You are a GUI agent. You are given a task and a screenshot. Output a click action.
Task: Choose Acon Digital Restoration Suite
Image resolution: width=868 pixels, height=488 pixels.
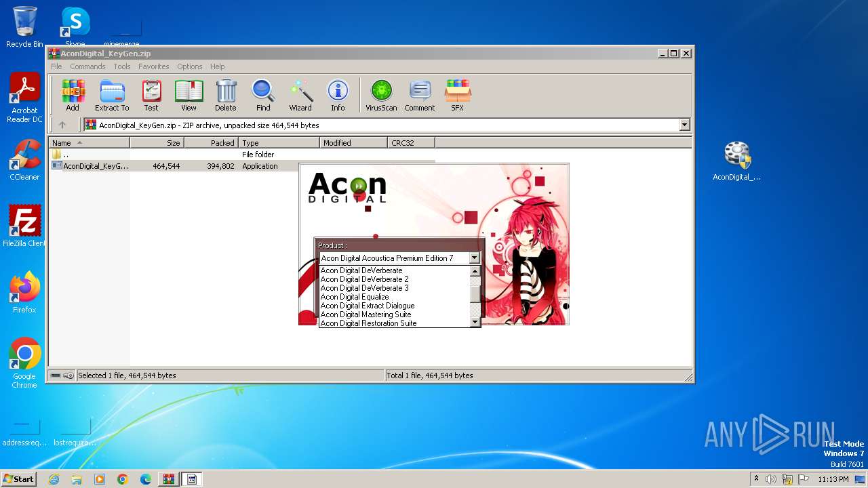click(x=394, y=323)
